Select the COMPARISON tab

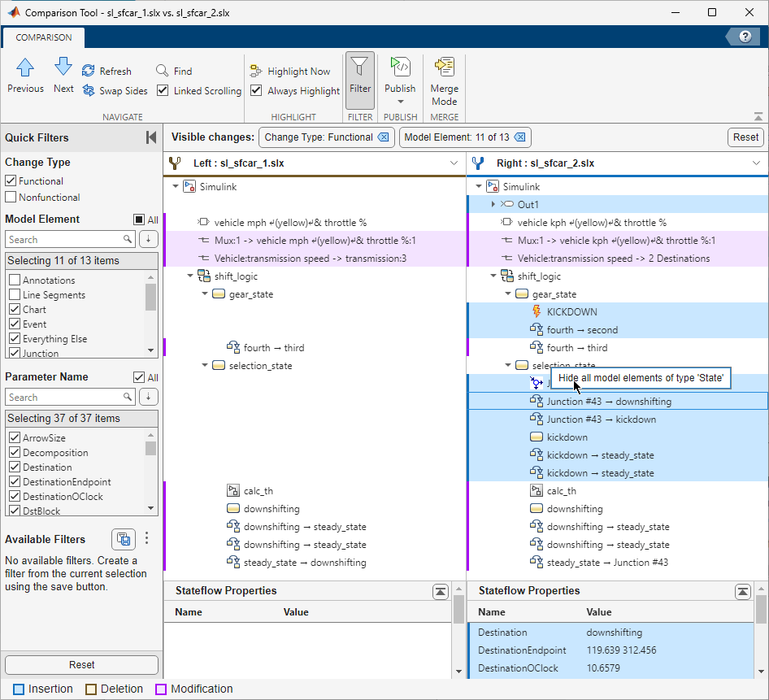43,37
